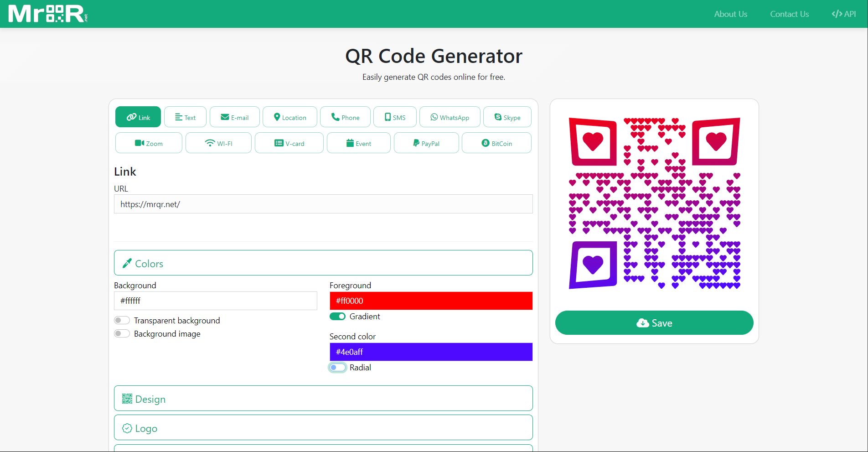Click the Event calendar icon

(350, 143)
